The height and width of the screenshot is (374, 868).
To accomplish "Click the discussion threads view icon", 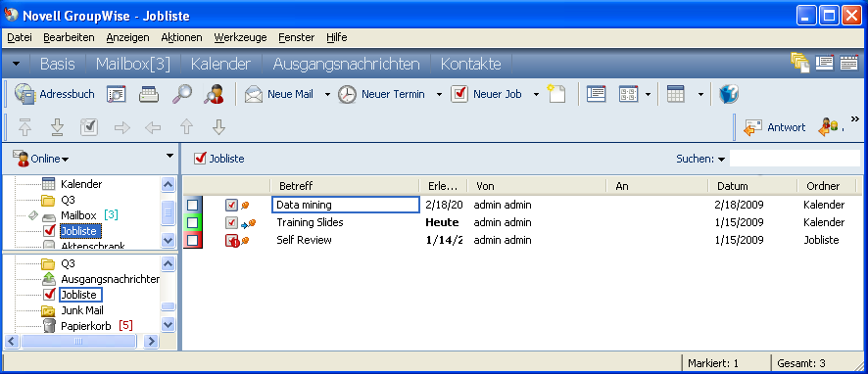I will tap(629, 94).
